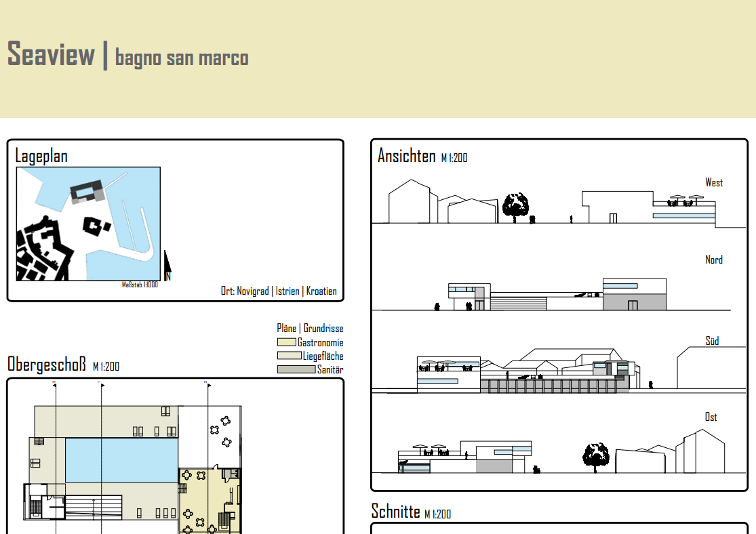Click the Süd elevation label

coord(712,341)
